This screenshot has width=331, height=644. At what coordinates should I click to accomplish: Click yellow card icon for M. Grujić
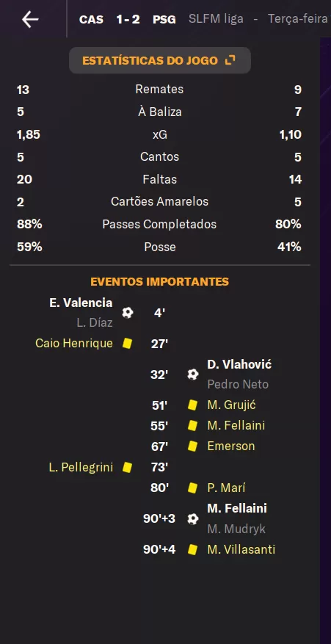click(192, 405)
